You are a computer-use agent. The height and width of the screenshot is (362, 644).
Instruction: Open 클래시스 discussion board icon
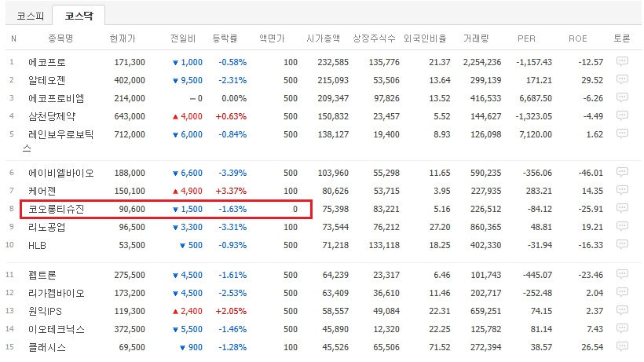pos(622,347)
